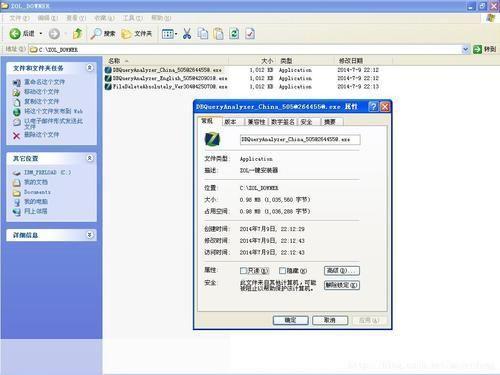Close the properties dialog with red X

385,106
